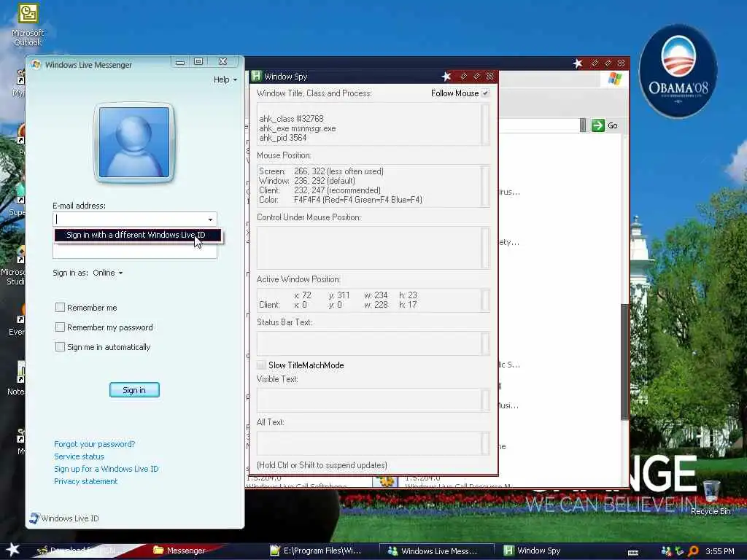Click the 'ahk_pid 3564' line

click(283, 138)
